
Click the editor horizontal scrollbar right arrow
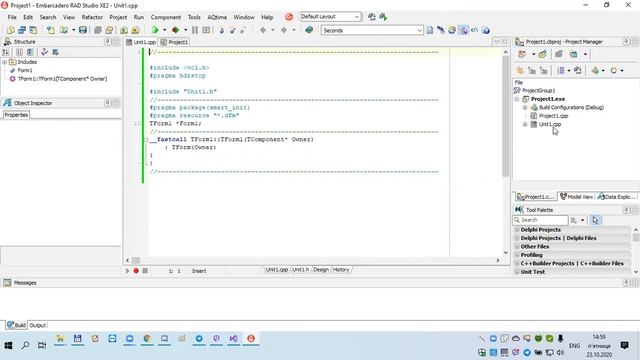pos(498,260)
